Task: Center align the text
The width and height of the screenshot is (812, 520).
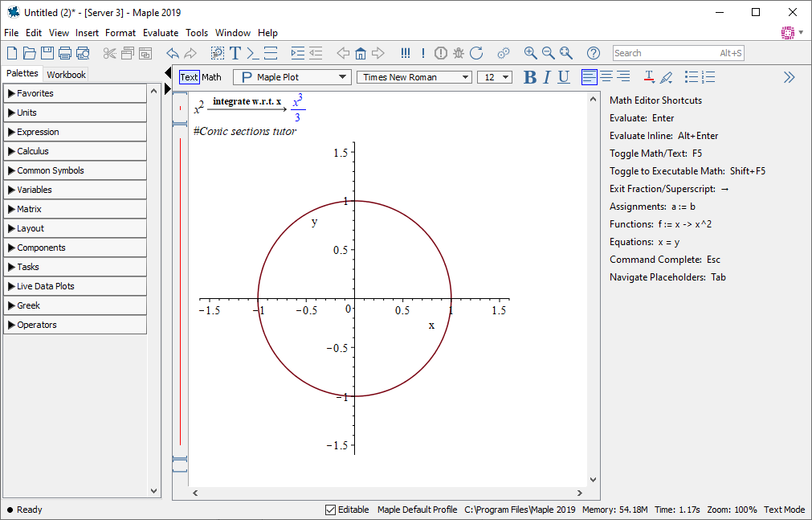Action: (606, 77)
